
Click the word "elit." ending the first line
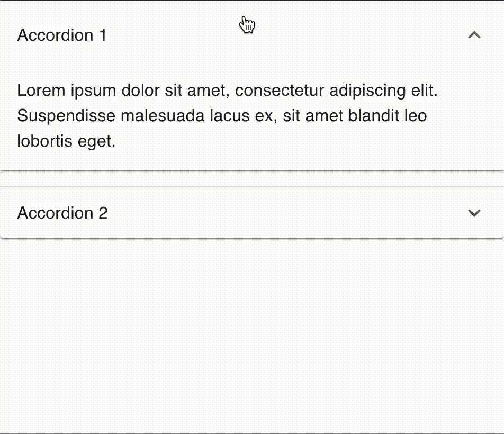point(424,91)
